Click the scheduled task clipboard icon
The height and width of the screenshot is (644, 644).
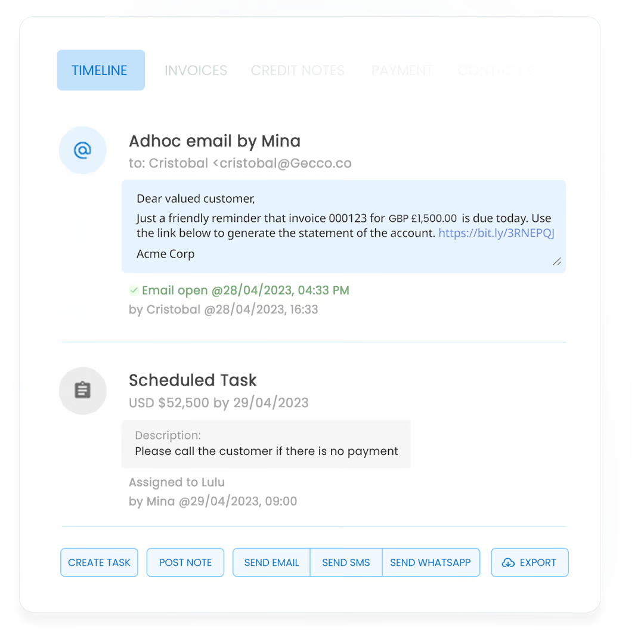(82, 390)
